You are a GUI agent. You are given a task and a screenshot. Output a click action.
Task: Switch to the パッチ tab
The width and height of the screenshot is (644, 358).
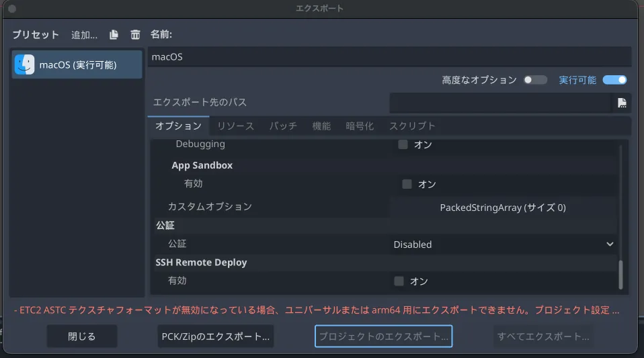[283, 126]
